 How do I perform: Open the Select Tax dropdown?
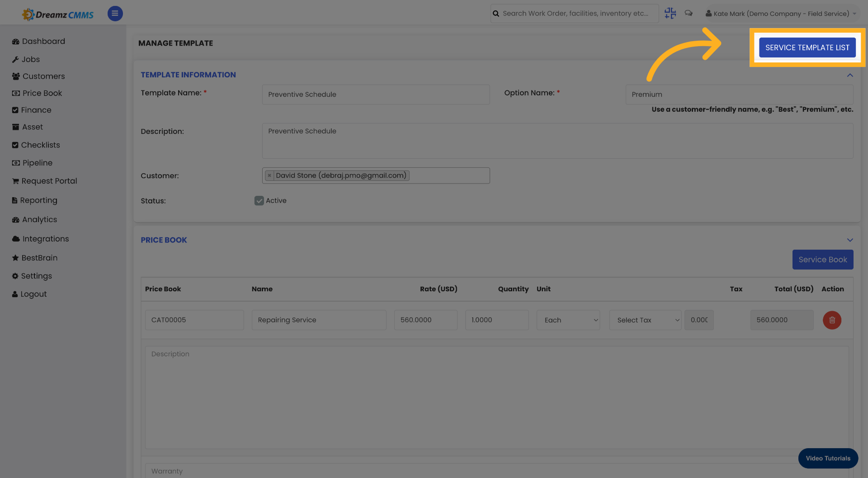pyautogui.click(x=645, y=320)
